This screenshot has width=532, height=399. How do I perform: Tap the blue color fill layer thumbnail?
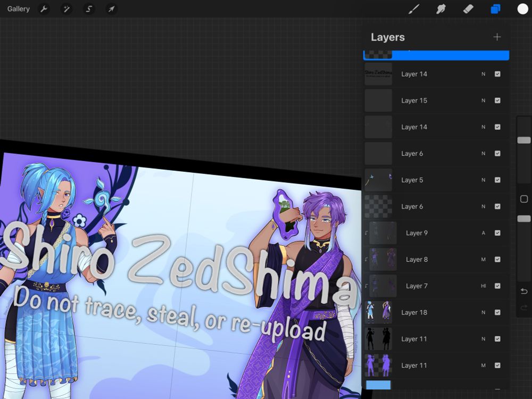[378, 385]
